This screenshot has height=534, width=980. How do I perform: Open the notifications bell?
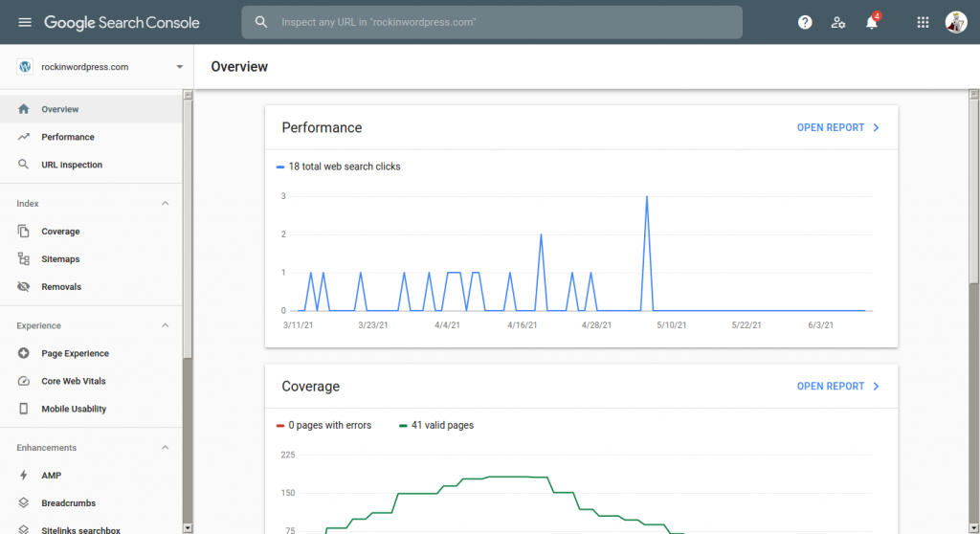click(871, 23)
